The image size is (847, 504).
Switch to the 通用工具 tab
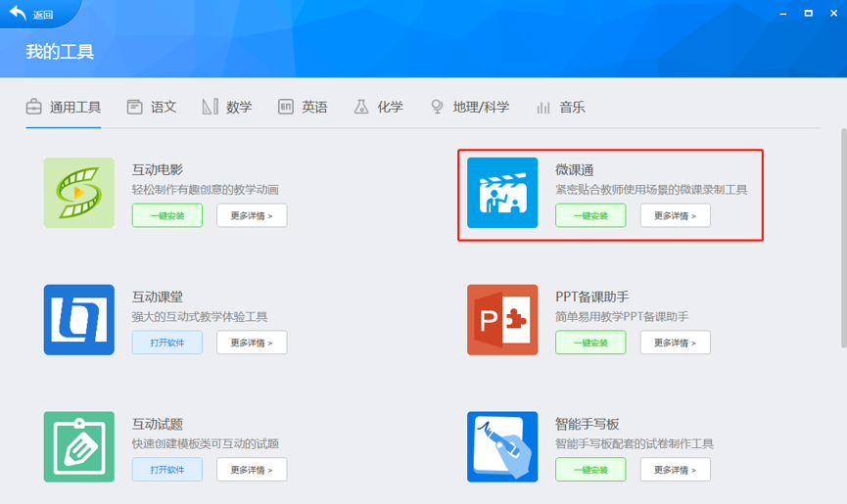coord(64,107)
